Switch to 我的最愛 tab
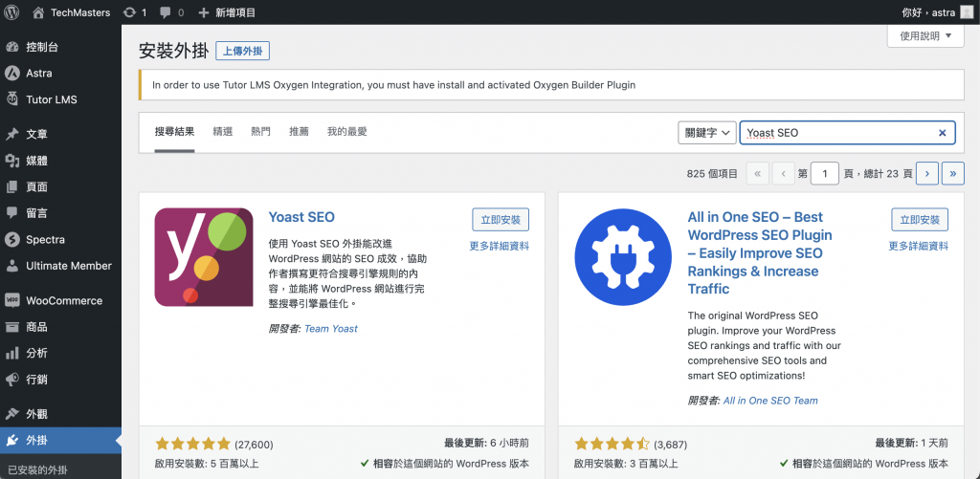Image resolution: width=980 pixels, height=479 pixels. point(346,132)
